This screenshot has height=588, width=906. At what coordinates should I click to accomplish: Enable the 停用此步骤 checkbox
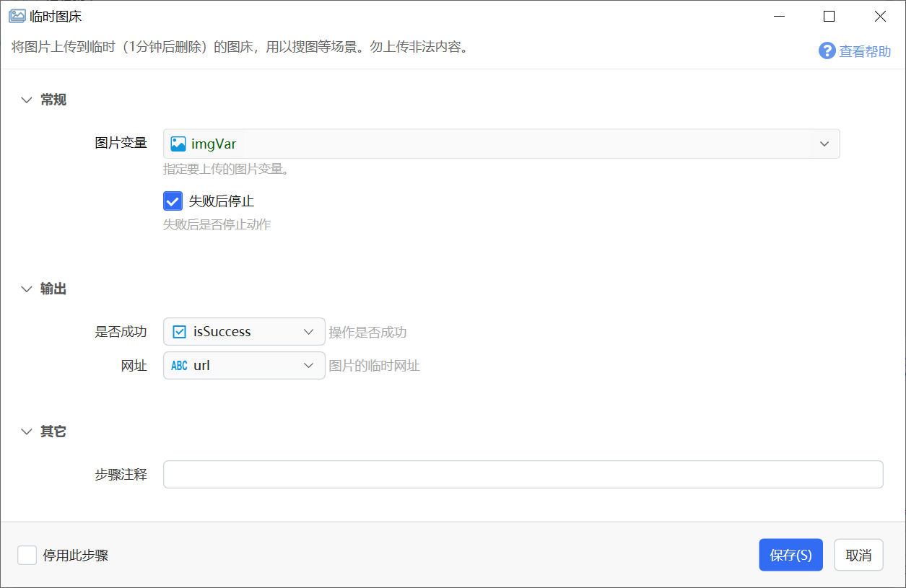27,555
